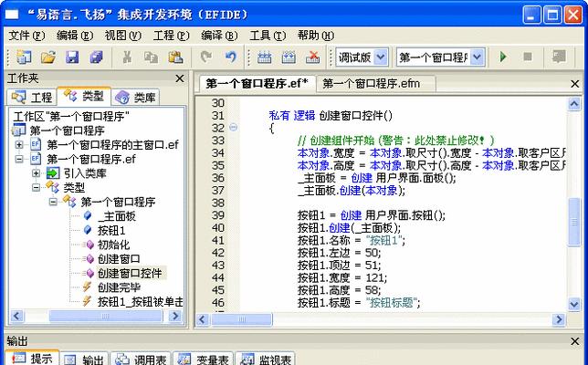
Task: Click the second blue build toolbar icon
Action: [289, 57]
